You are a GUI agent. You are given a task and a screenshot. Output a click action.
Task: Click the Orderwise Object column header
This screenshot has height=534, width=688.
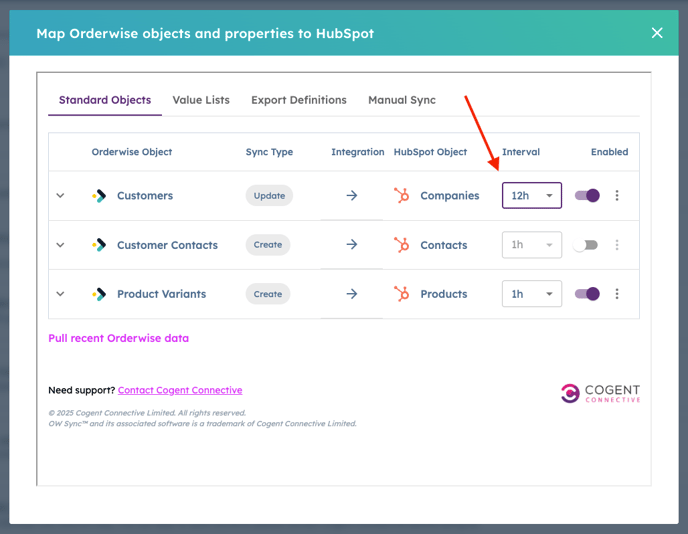click(x=132, y=152)
